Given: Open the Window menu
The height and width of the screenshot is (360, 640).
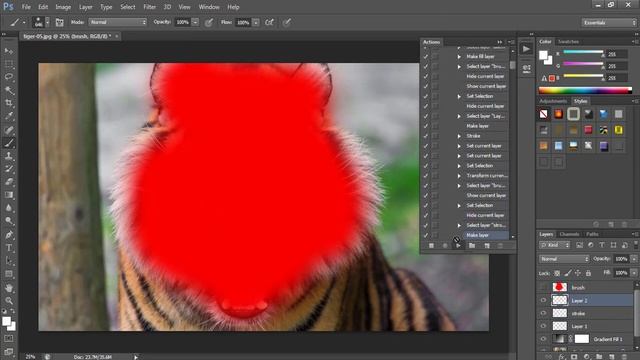Looking at the screenshot, I should point(209,7).
